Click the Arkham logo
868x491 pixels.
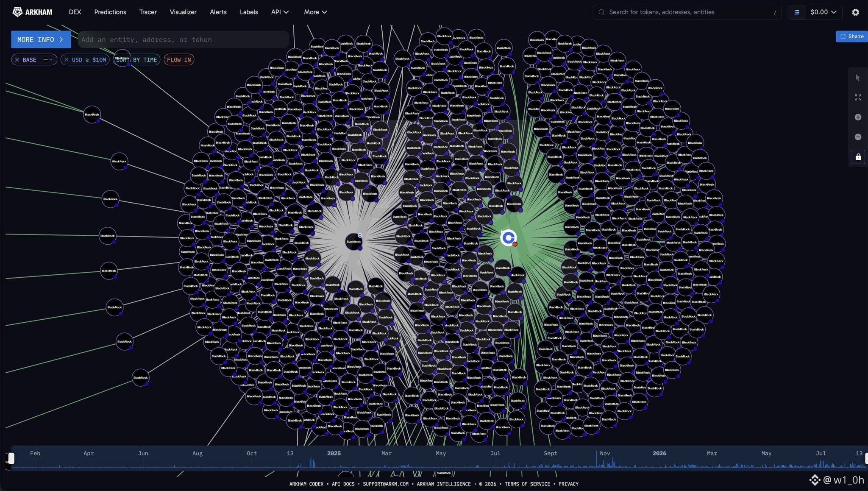point(32,12)
